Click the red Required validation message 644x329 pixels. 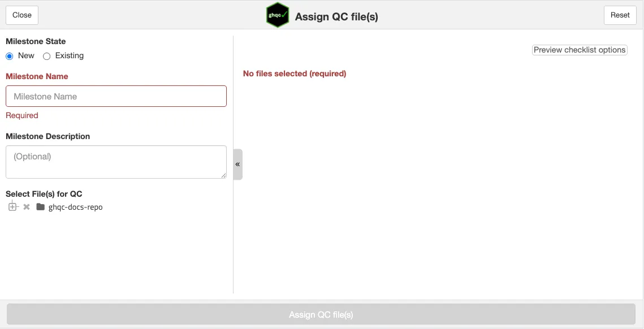22,115
